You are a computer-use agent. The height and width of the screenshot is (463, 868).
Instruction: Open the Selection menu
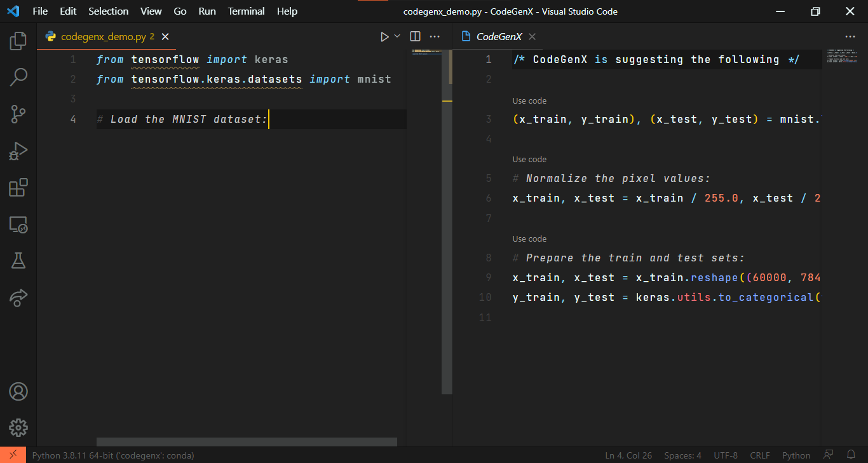tap(108, 11)
